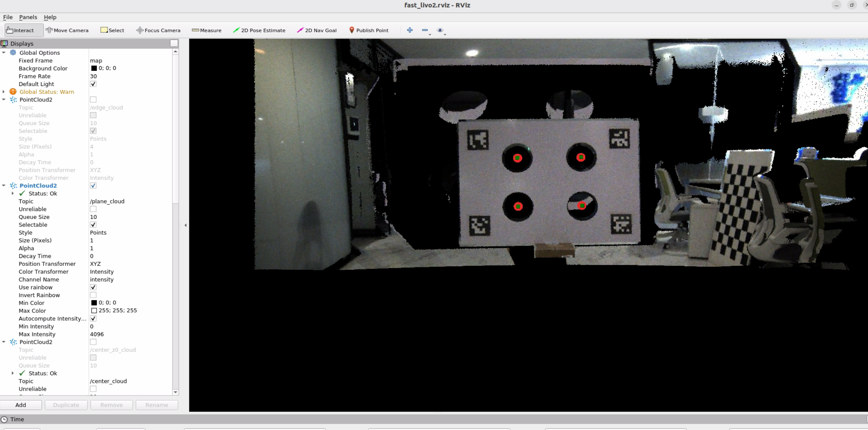Open the eye view options icon
The image size is (868, 430).
pos(440,30)
